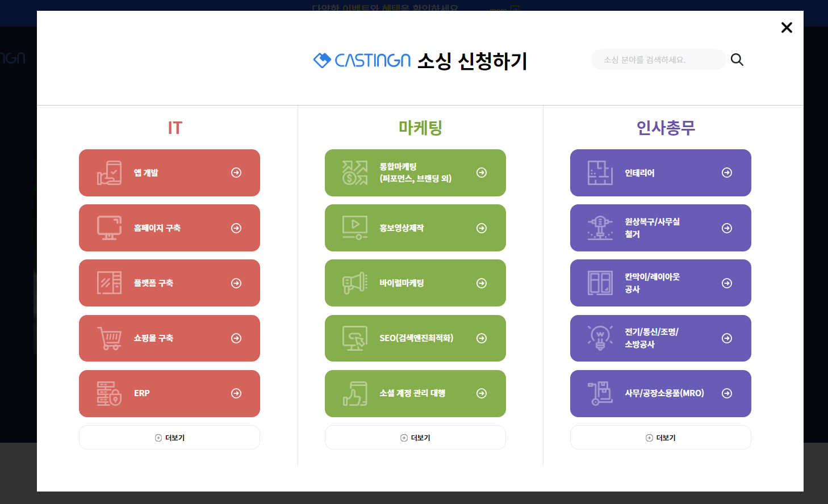This screenshot has height=504, width=828.
Task: Select 사무/공장소용품(MRO) category
Action: tap(660, 393)
